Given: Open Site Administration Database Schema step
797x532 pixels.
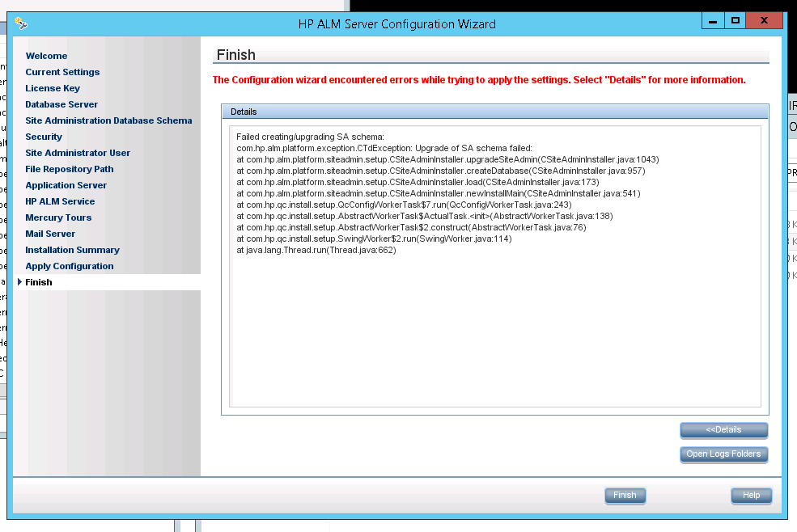Looking at the screenshot, I should (x=108, y=121).
